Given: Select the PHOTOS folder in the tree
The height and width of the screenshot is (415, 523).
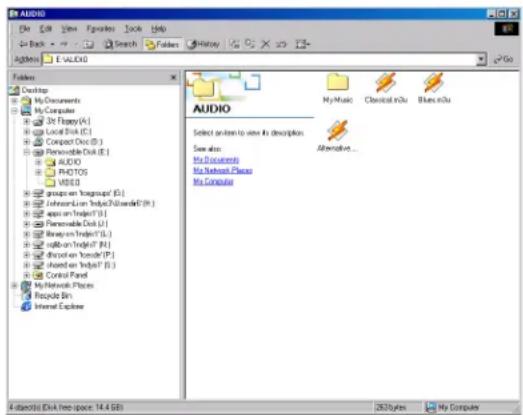Looking at the screenshot, I should [73, 172].
